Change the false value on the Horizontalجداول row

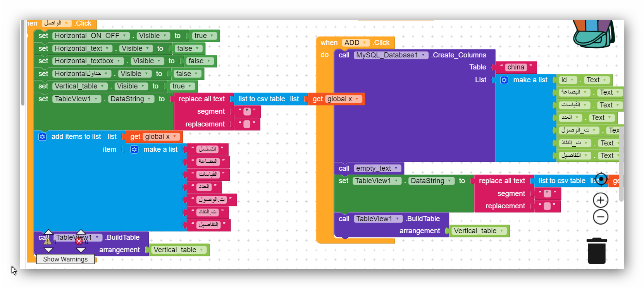(x=187, y=74)
